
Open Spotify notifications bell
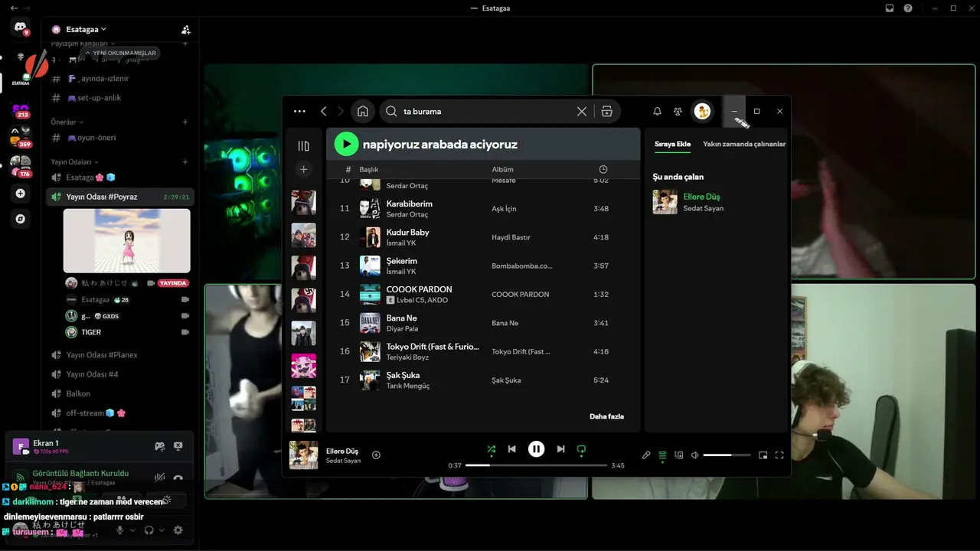657,112
